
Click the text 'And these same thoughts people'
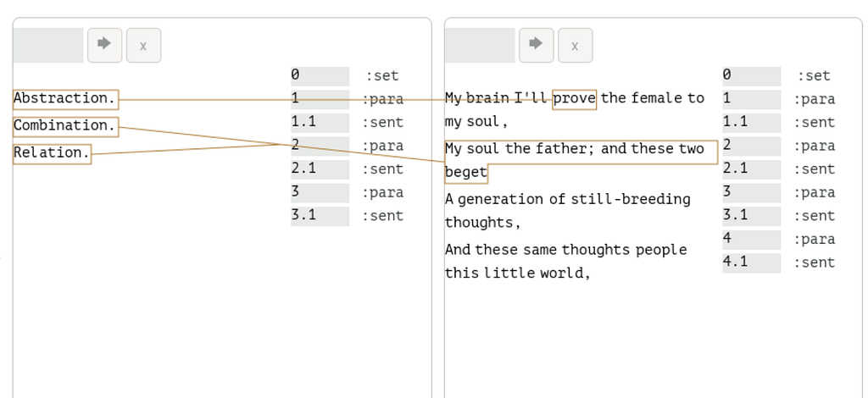point(565,251)
